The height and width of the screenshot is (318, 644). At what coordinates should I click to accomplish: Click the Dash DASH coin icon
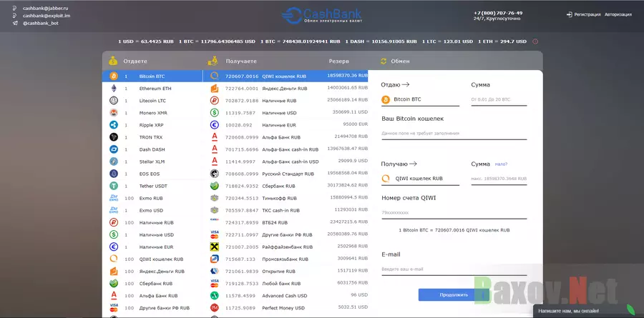pyautogui.click(x=113, y=149)
